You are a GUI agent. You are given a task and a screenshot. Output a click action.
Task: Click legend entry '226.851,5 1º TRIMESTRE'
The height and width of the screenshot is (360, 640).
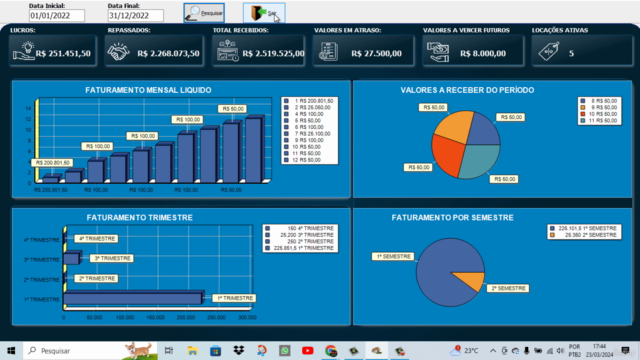point(300,248)
